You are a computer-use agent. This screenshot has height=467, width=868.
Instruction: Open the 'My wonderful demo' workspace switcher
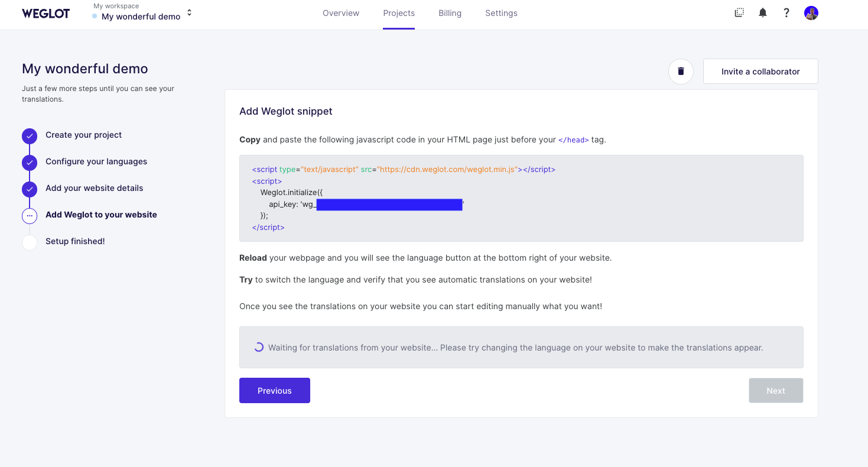coord(142,16)
